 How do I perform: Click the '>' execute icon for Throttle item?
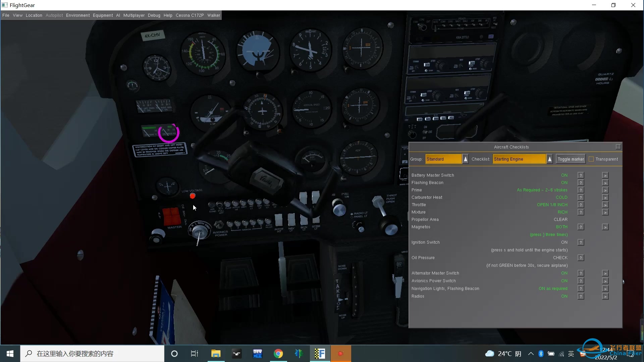(x=605, y=204)
